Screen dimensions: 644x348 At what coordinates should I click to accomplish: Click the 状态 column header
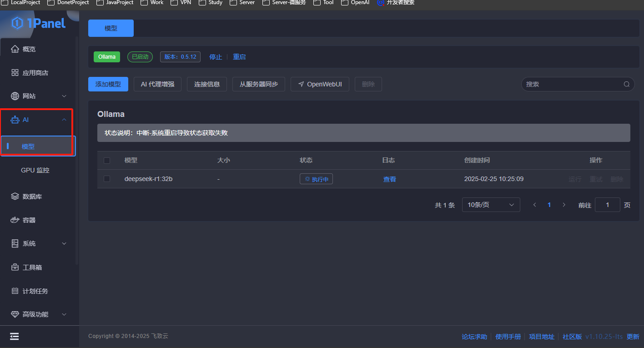click(x=306, y=160)
